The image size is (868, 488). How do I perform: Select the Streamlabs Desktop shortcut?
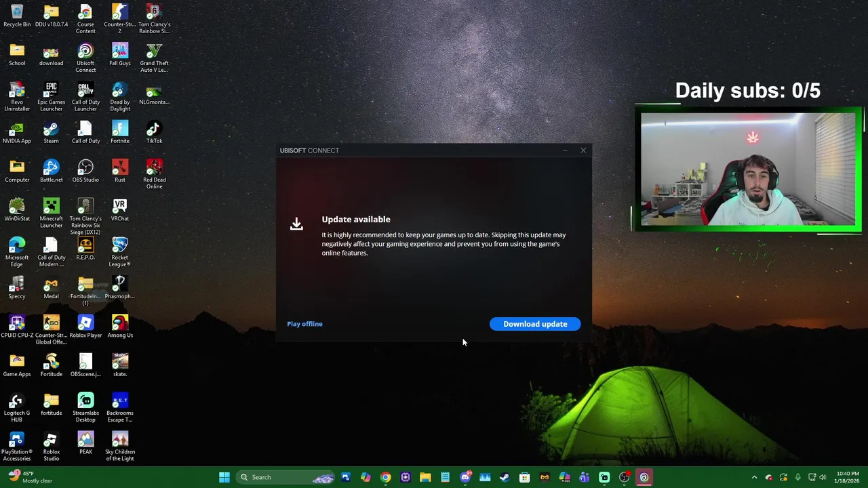click(85, 407)
